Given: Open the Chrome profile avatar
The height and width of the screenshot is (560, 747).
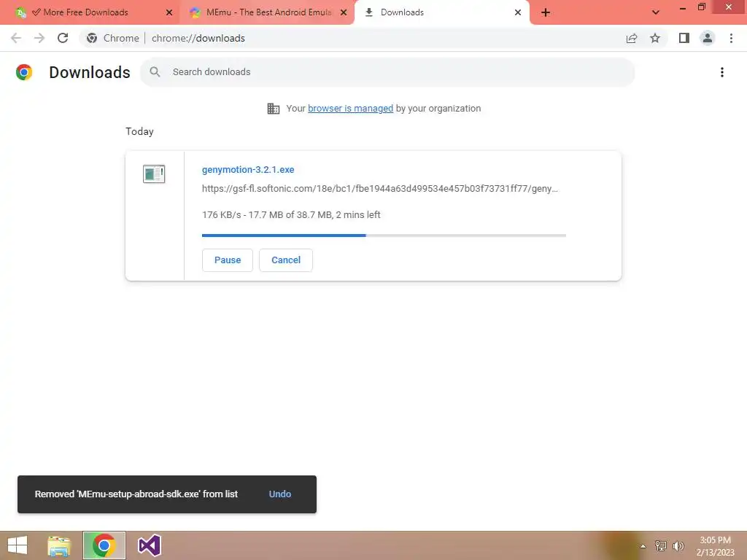Looking at the screenshot, I should 708,38.
